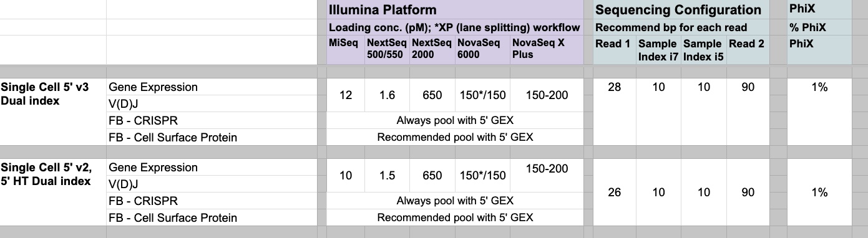Select the first Always pool with 5' GEX cell
This screenshot has height=238, width=868.
[x=456, y=120]
